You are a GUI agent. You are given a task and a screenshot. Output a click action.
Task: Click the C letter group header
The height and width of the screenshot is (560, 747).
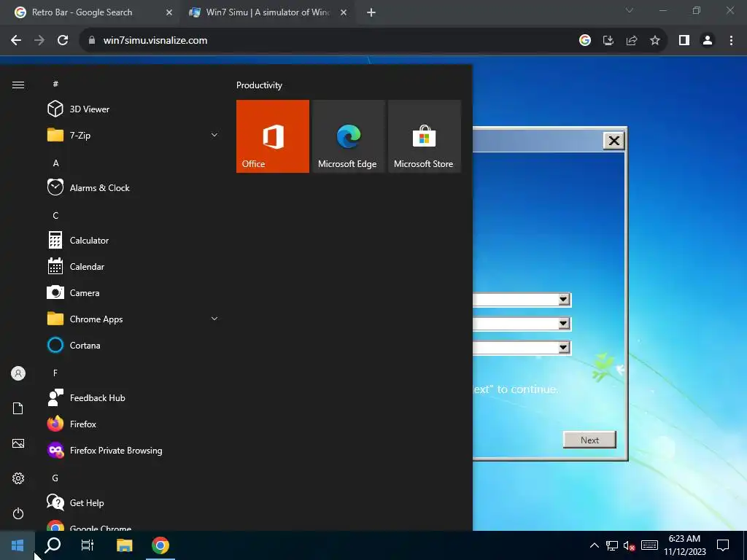click(x=55, y=216)
